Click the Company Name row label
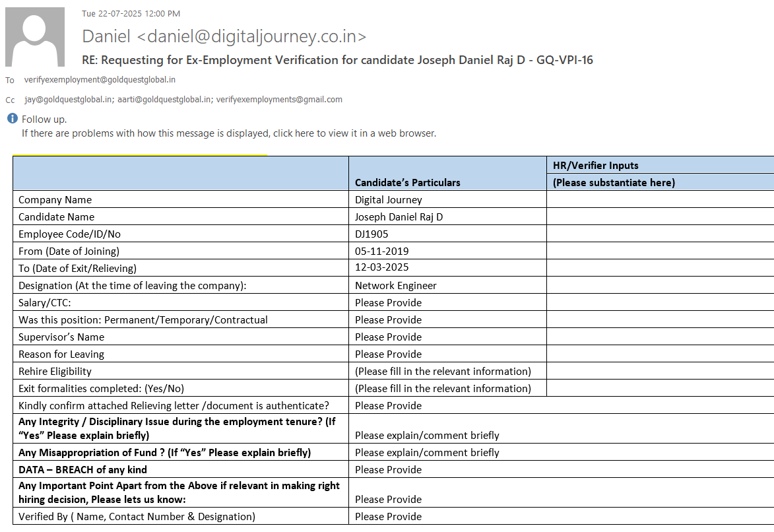 (x=55, y=199)
